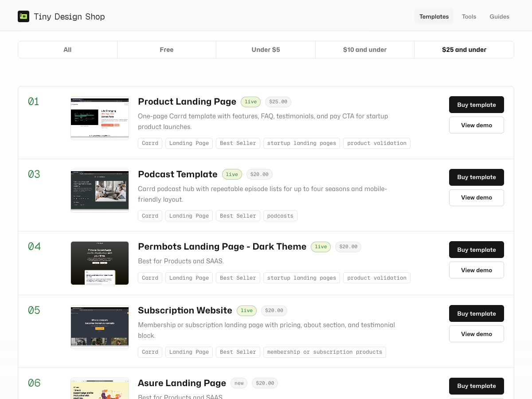Buy the Permbots Landing Page template
The width and height of the screenshot is (532, 399).
(x=477, y=250)
